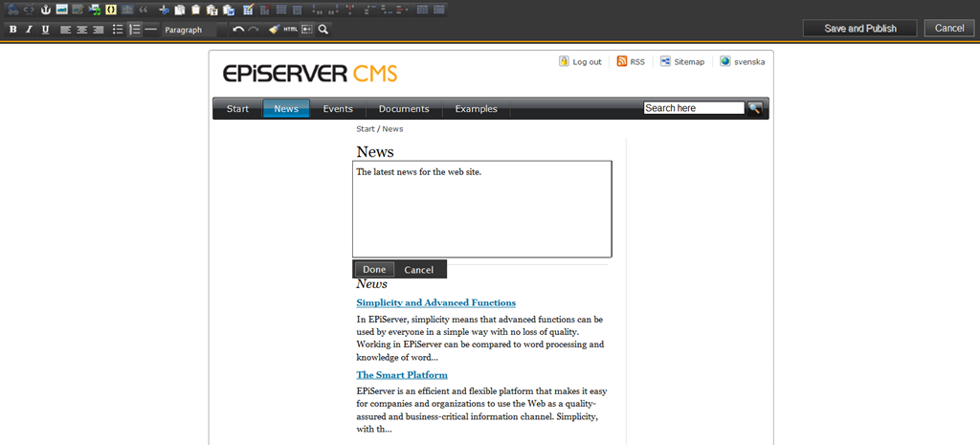
Task: Click the find magnifier icon in toolbar
Action: click(x=323, y=30)
